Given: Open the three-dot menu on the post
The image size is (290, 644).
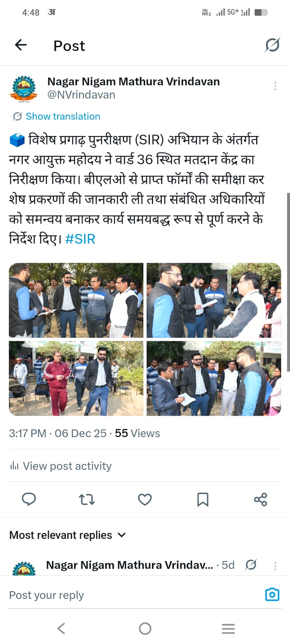Looking at the screenshot, I should [x=275, y=86].
